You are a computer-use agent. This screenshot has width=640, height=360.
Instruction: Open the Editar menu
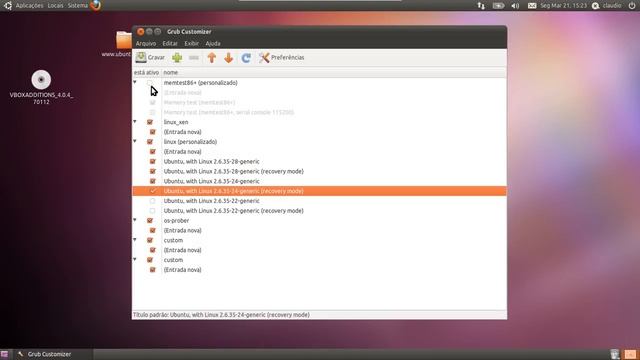pyautogui.click(x=170, y=43)
